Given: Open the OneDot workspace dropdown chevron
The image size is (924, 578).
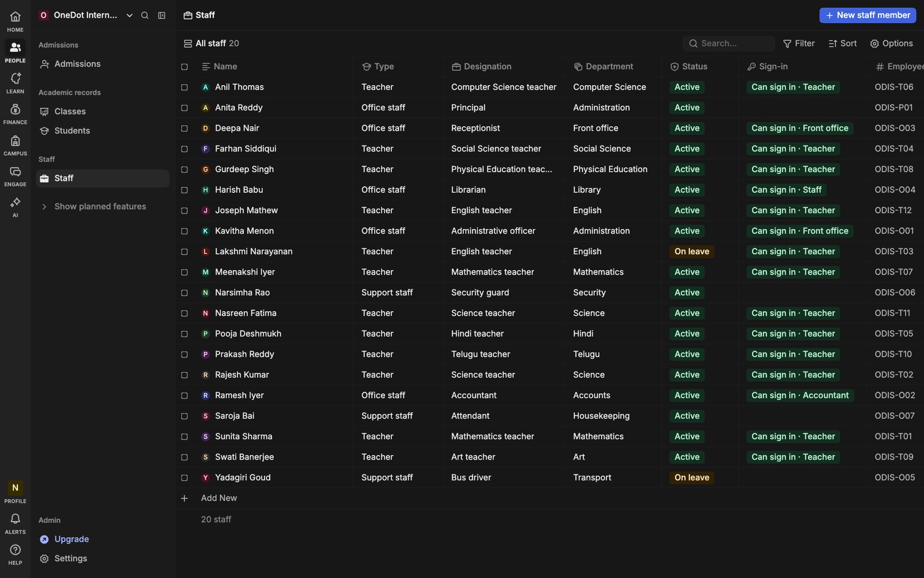Looking at the screenshot, I should [129, 15].
